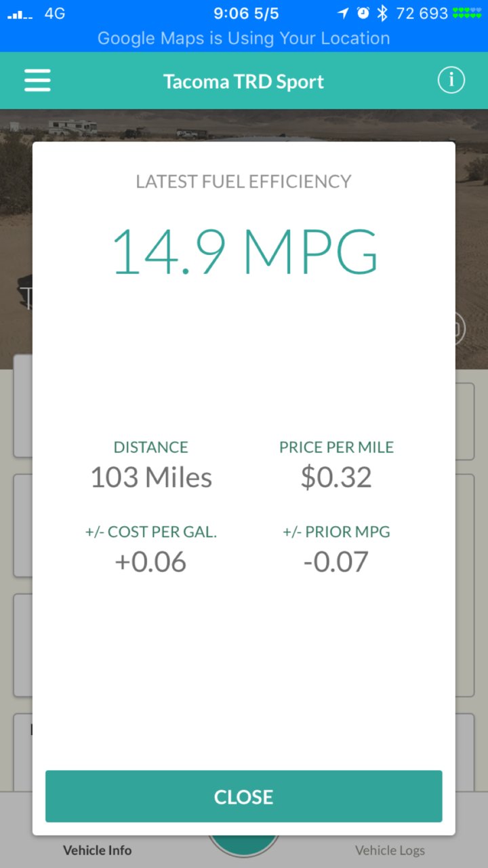Tap the +0.06 cost per gallon value

pos(150,562)
